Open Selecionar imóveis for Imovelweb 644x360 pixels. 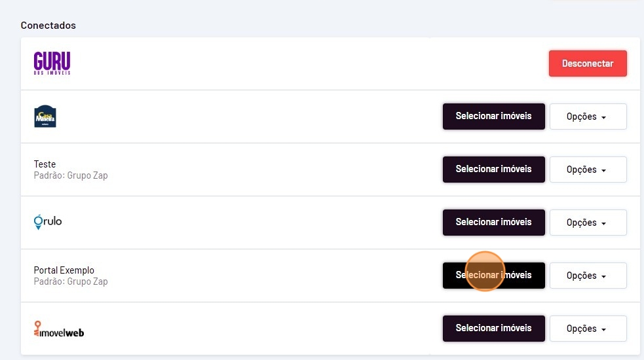pyautogui.click(x=493, y=329)
